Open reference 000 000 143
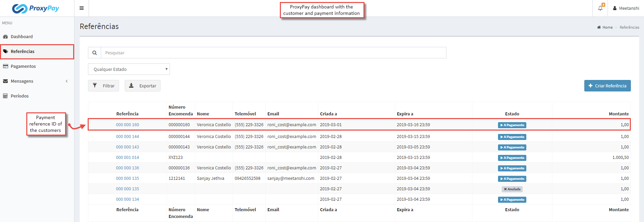Image resolution: width=644 pixels, height=222 pixels. tap(127, 147)
